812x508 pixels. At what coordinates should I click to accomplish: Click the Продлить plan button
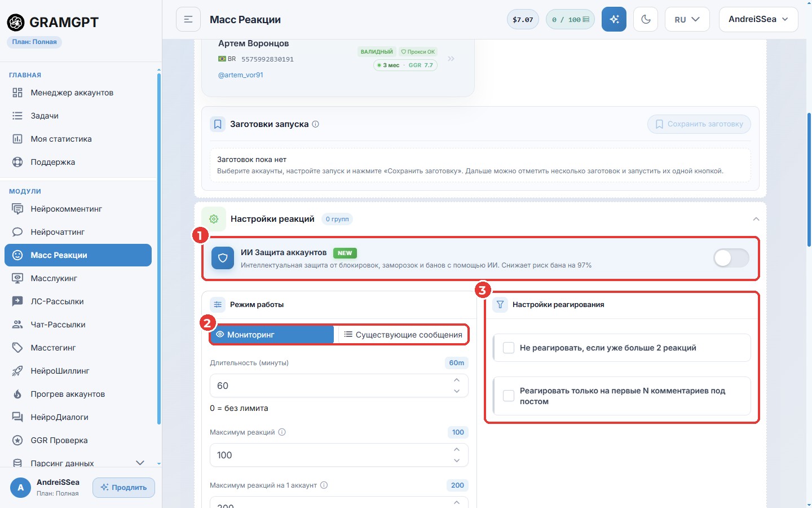123,488
